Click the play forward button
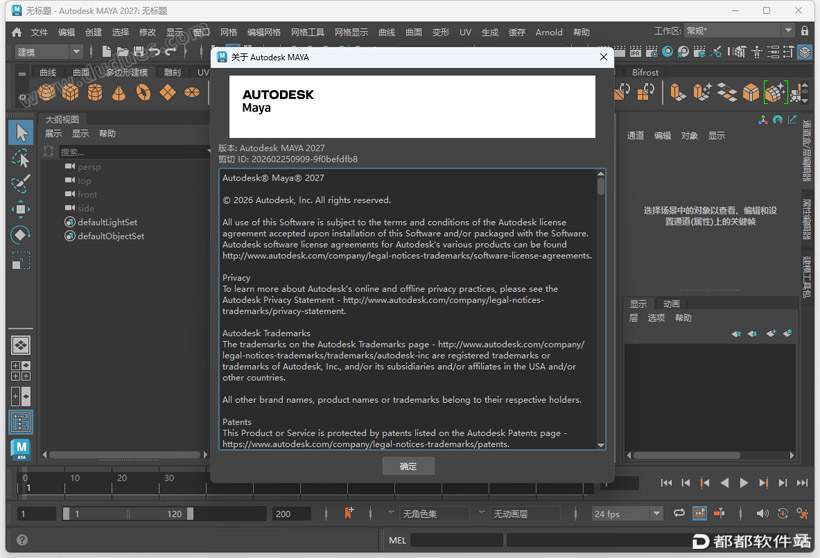Image resolution: width=820 pixels, height=558 pixels. tap(743, 483)
